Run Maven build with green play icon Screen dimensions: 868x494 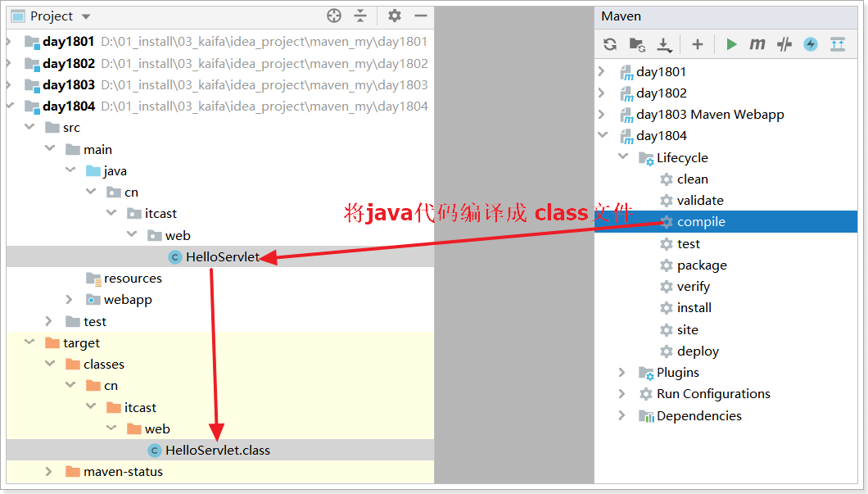click(731, 44)
